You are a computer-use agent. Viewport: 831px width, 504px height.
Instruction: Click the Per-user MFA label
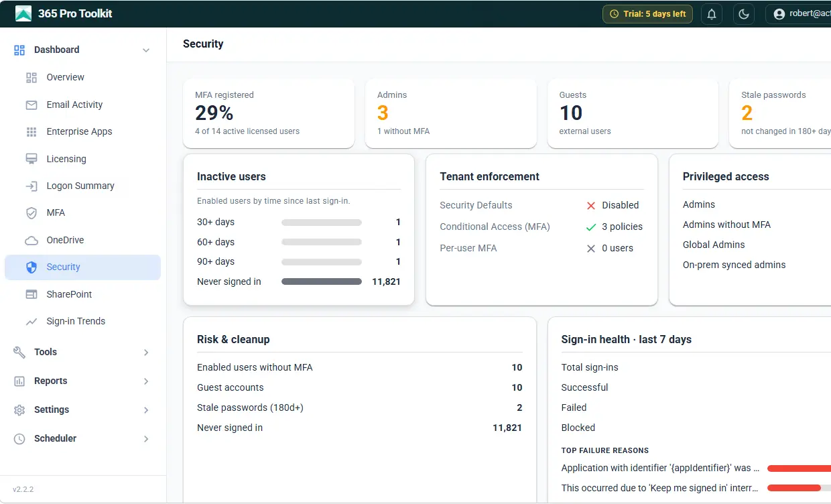(468, 249)
